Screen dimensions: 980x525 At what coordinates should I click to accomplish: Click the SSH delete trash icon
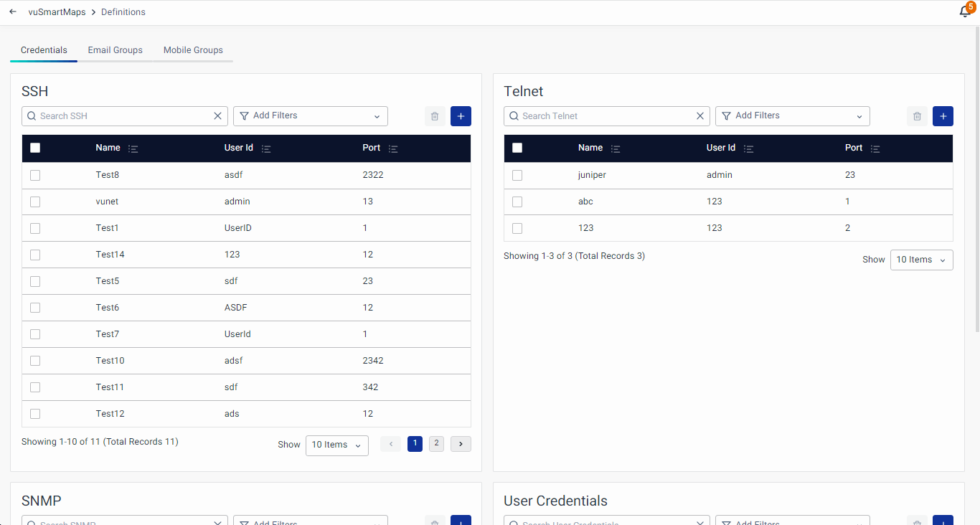435,116
